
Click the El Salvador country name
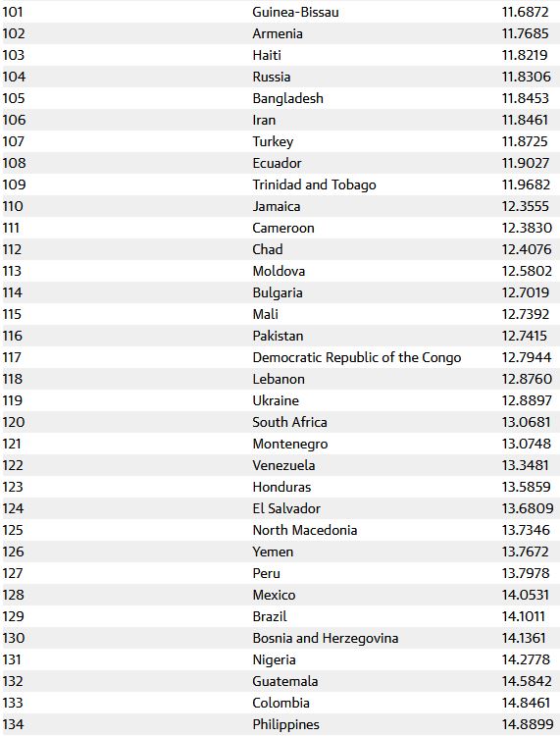[x=286, y=508]
